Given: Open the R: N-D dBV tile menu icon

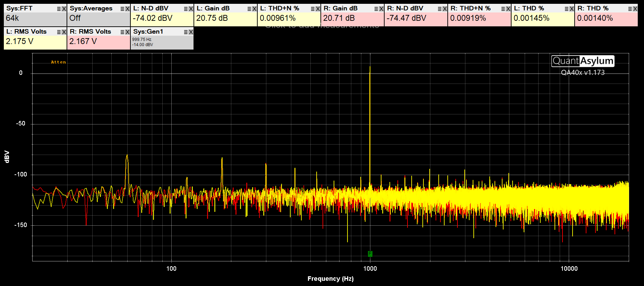Looking at the screenshot, I should 440,9.
